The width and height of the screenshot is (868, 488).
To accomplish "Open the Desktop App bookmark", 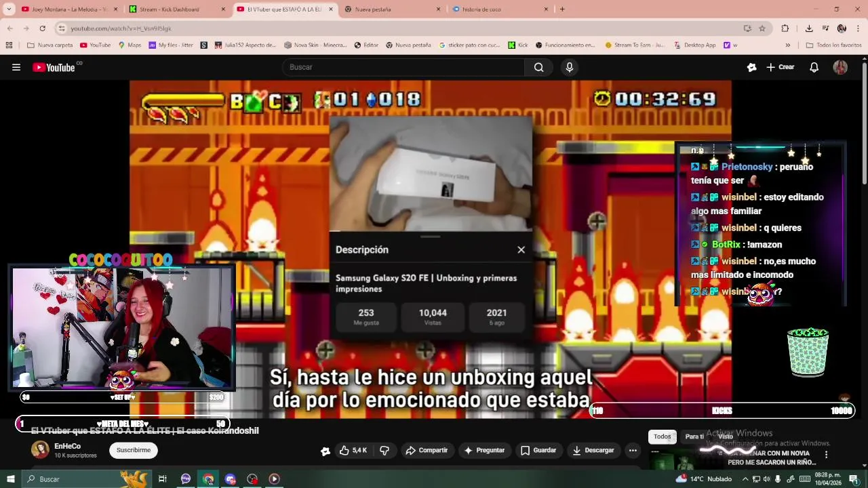I will click(695, 45).
